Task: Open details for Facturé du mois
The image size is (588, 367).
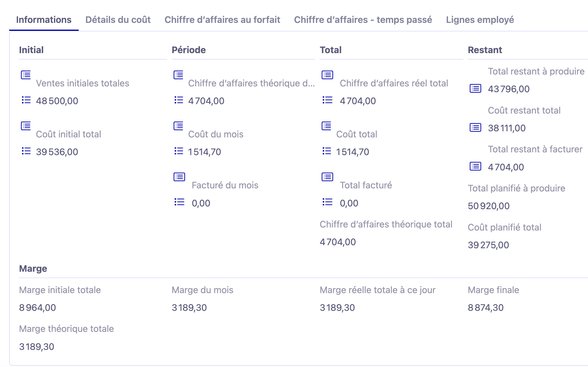Action: tap(179, 176)
